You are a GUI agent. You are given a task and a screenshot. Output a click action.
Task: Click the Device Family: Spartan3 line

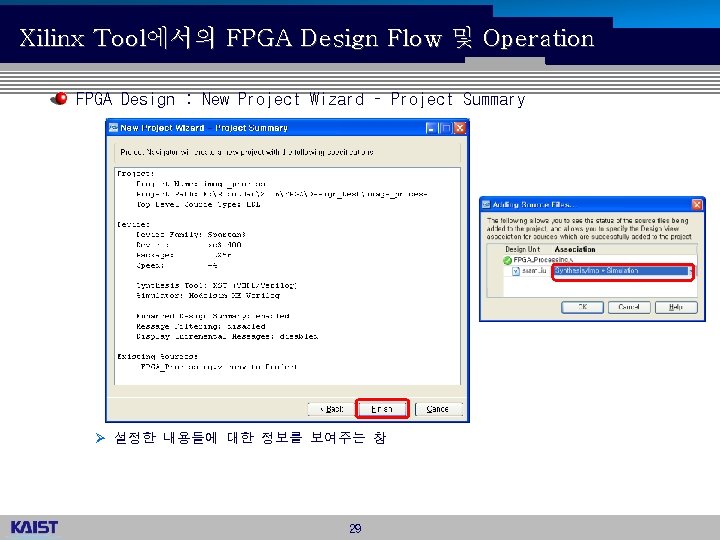(191, 235)
